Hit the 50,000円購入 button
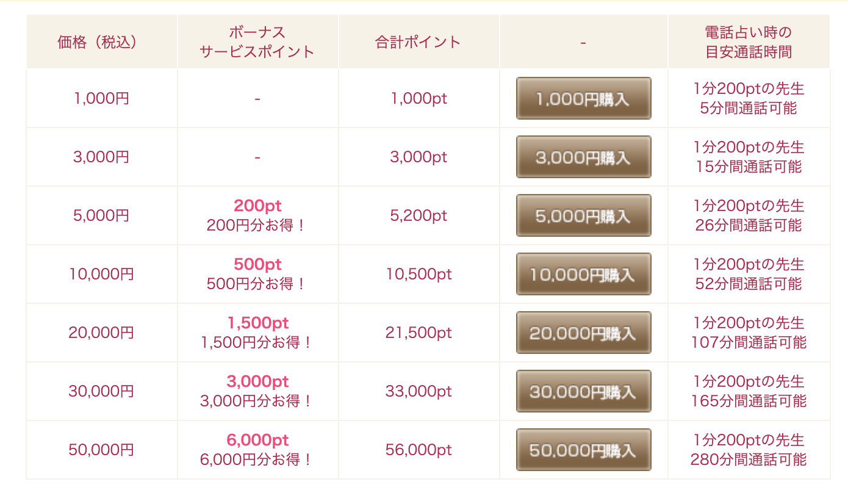The width and height of the screenshot is (848, 504). click(x=583, y=450)
